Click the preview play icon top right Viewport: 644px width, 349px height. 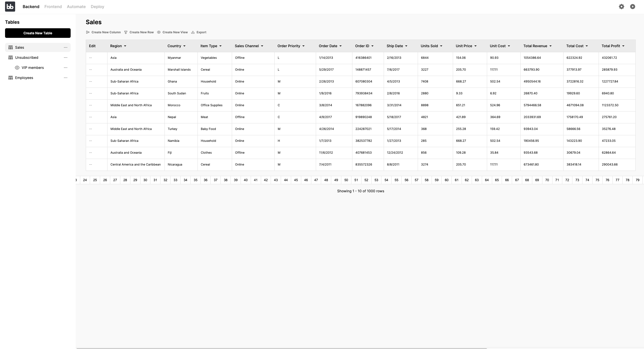(x=632, y=6)
